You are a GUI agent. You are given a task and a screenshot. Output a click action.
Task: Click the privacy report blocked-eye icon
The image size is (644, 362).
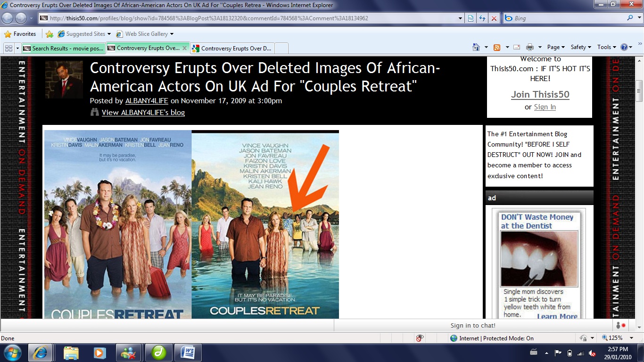click(x=420, y=338)
